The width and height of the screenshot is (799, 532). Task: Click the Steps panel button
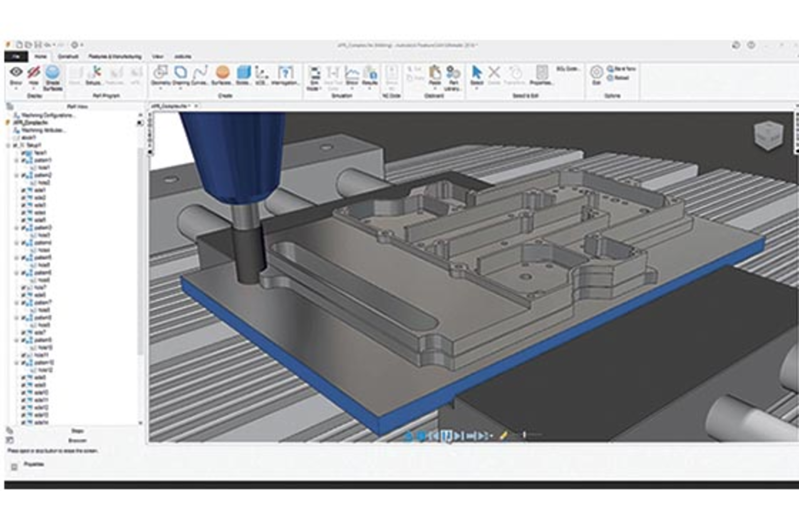point(77,431)
